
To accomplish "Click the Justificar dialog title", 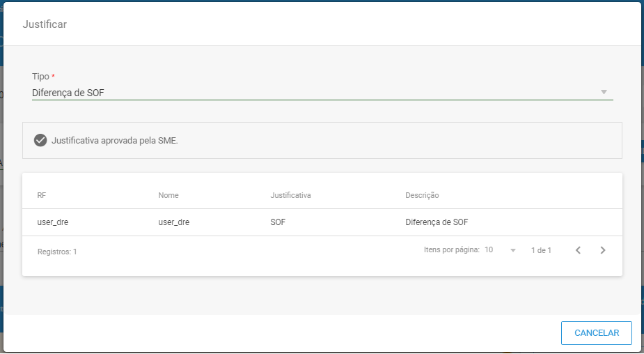I will click(45, 24).
